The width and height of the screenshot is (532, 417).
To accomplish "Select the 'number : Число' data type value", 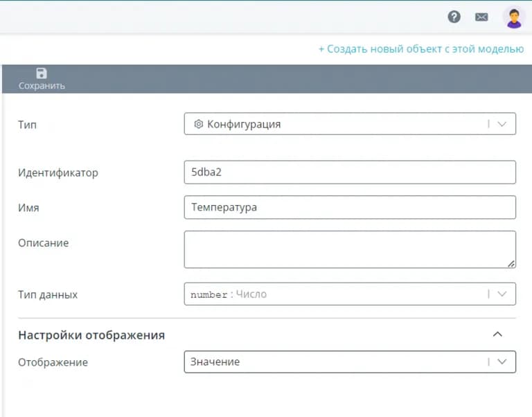I will coord(229,294).
